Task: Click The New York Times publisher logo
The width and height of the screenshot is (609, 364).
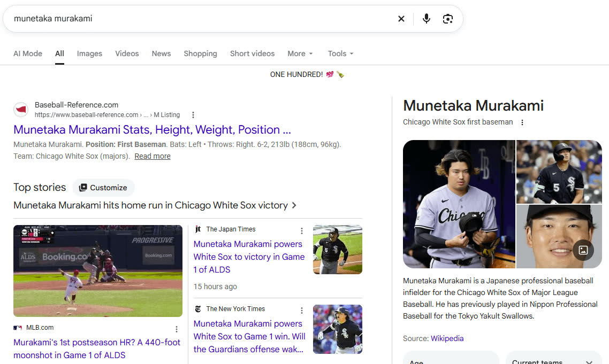Action: click(x=198, y=309)
